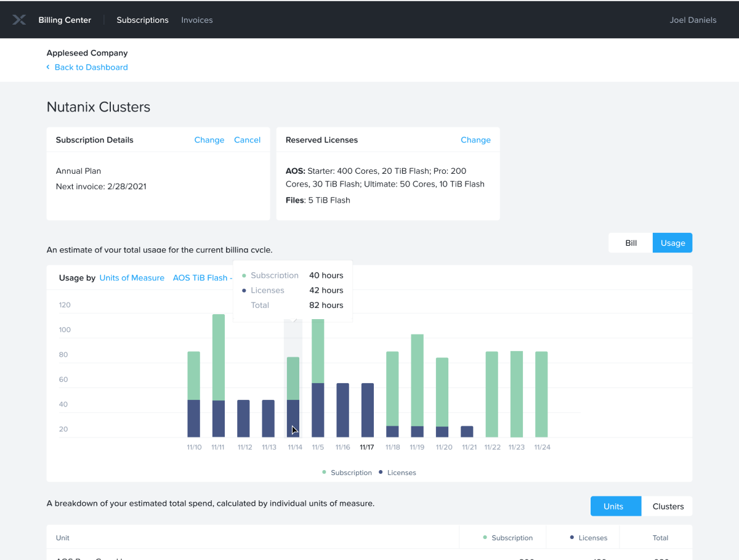Switch to the Bill view
This screenshot has height=560, width=739.
[x=630, y=243]
